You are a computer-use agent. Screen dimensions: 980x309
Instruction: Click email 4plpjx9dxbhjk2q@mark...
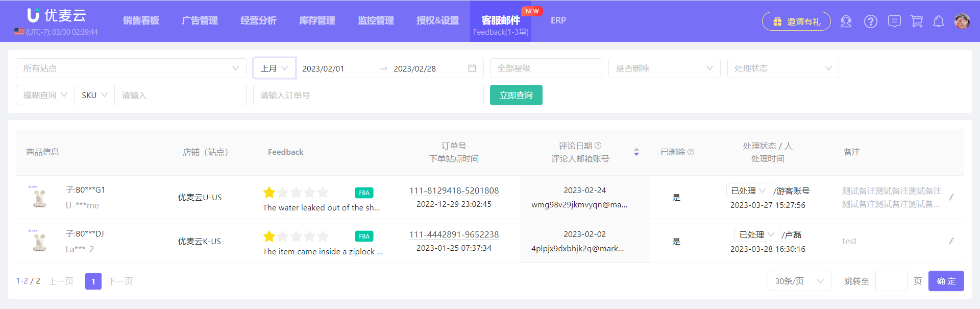[x=577, y=248]
